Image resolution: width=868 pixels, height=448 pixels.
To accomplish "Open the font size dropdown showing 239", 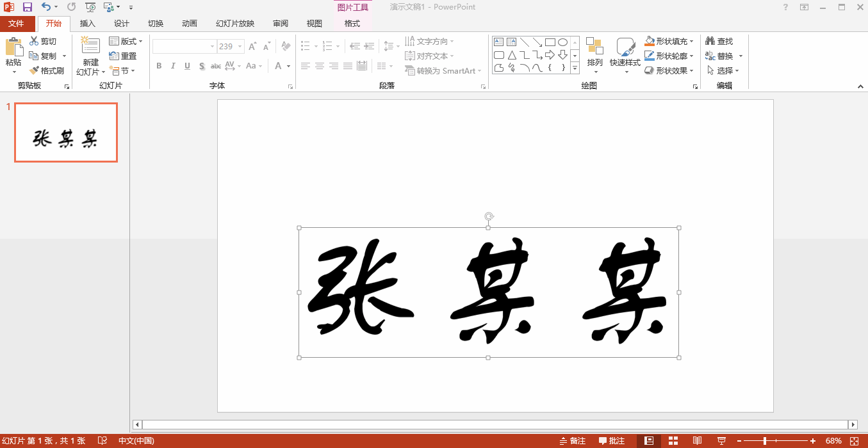I will (x=240, y=47).
